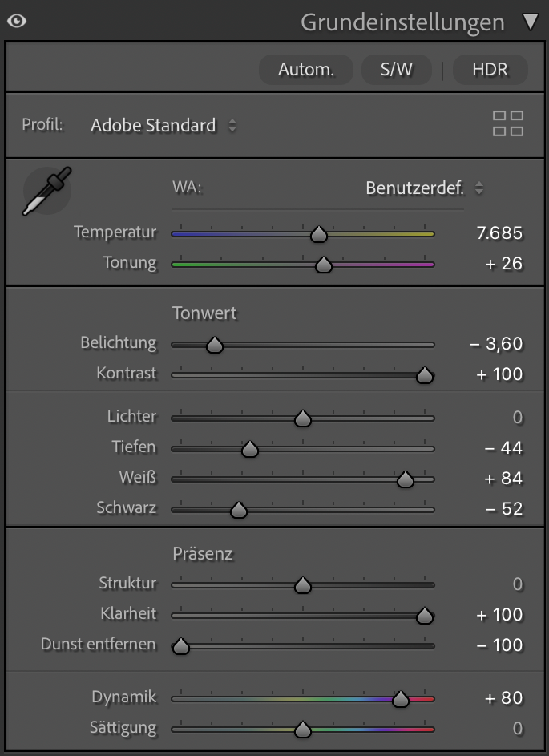Click the Tonwert section label
Screen dimensions: 549x756
204,313
